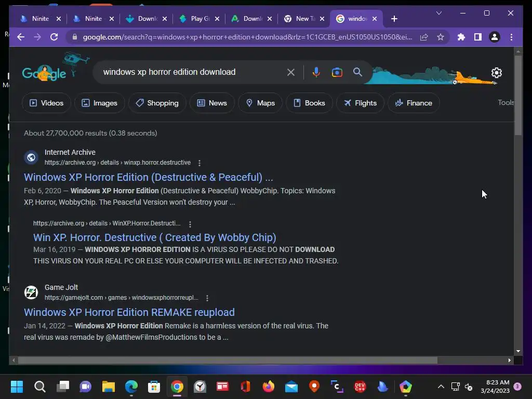The height and width of the screenshot is (399, 532).
Task: Open the Chrome extensions puzzle icon
Action: pos(461,37)
